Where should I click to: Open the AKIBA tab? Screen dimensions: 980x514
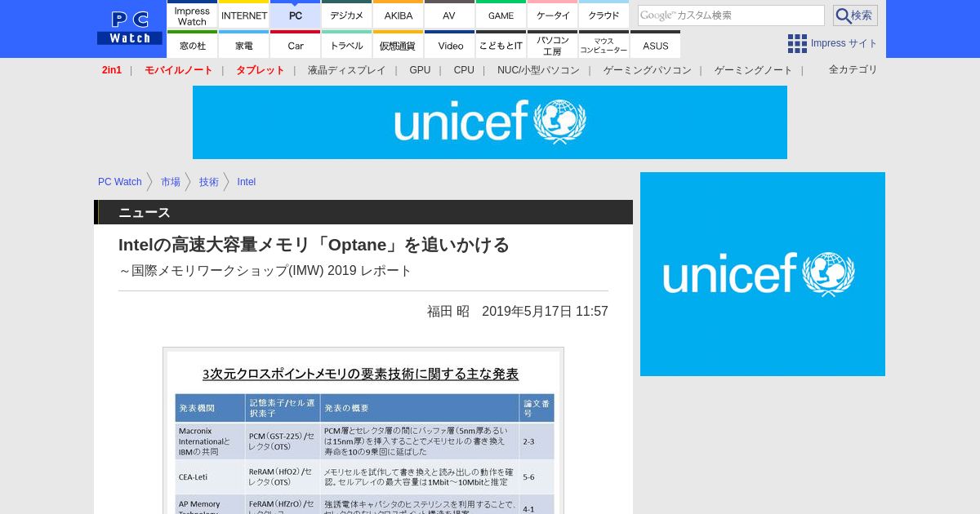pyautogui.click(x=399, y=14)
